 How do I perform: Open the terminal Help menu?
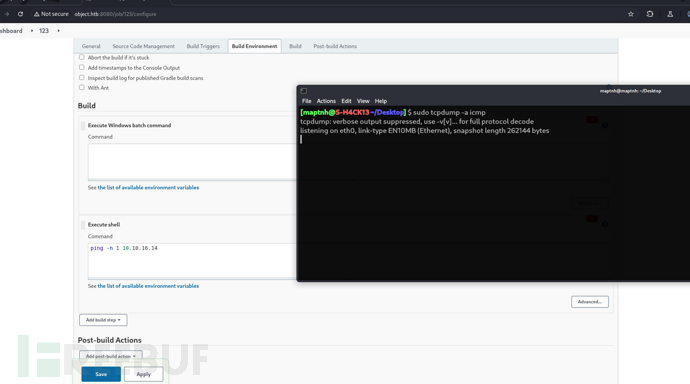click(x=381, y=101)
